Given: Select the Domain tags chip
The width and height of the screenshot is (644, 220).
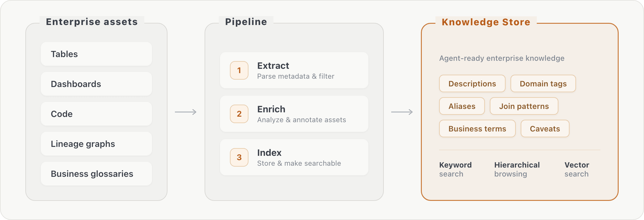Looking at the screenshot, I should [x=543, y=84].
